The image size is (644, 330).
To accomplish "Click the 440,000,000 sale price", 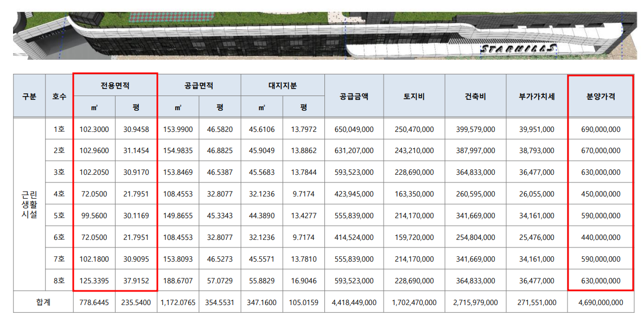I will click(x=601, y=238).
